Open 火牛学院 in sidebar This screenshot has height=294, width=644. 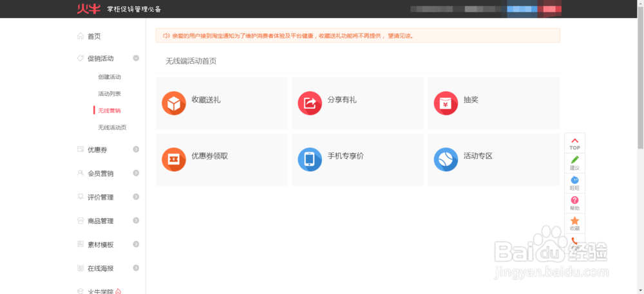[100, 291]
